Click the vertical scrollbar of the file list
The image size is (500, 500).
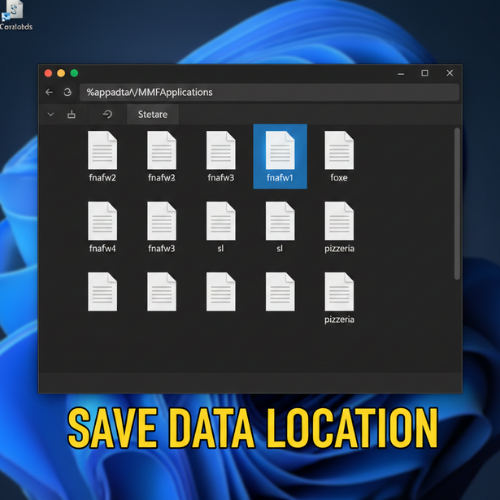[457, 204]
